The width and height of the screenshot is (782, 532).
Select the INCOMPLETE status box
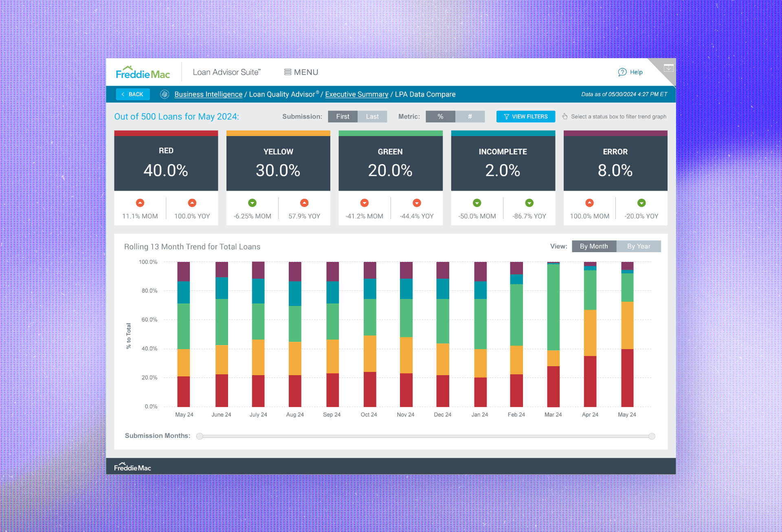[503, 162]
